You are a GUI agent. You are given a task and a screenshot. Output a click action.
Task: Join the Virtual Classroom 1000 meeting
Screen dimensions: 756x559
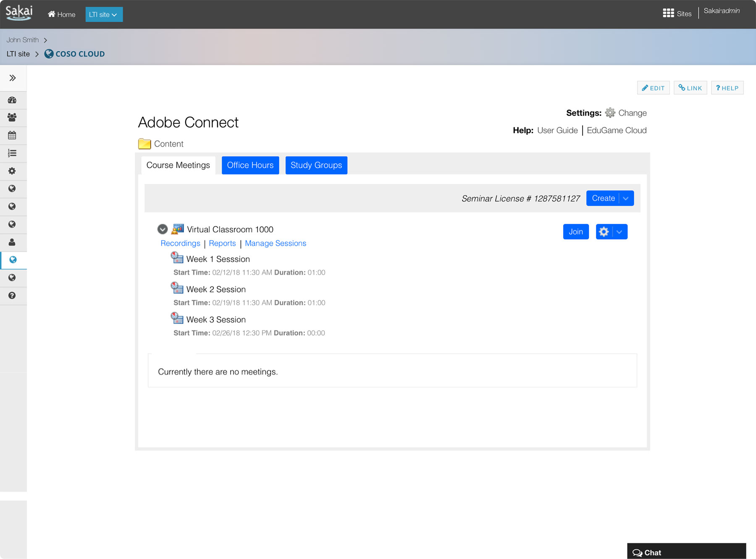pyautogui.click(x=576, y=232)
